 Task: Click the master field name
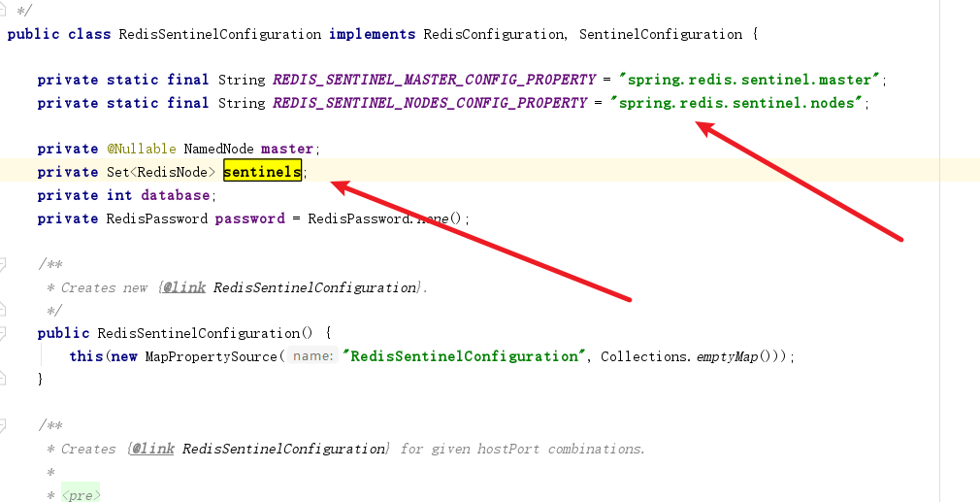287,149
